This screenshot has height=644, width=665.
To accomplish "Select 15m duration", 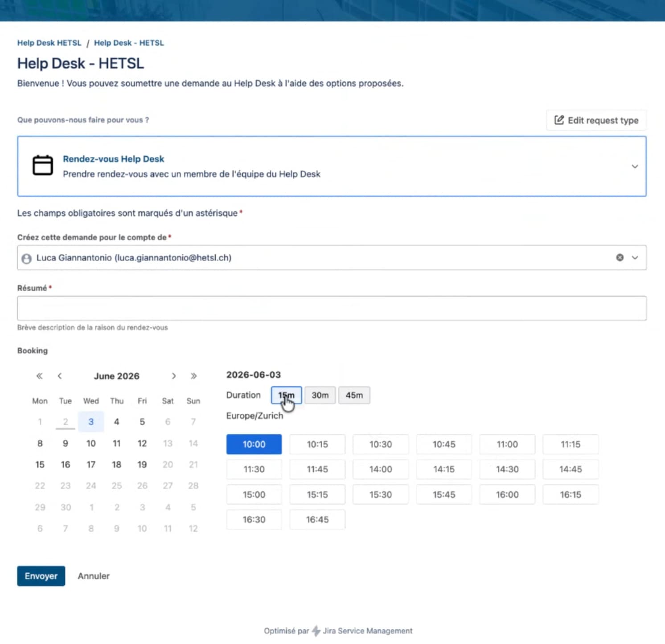I will click(286, 395).
